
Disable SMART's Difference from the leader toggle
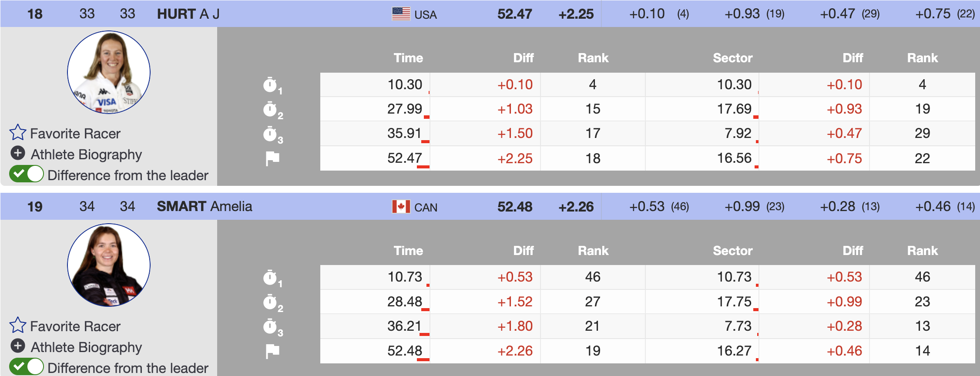(x=27, y=367)
